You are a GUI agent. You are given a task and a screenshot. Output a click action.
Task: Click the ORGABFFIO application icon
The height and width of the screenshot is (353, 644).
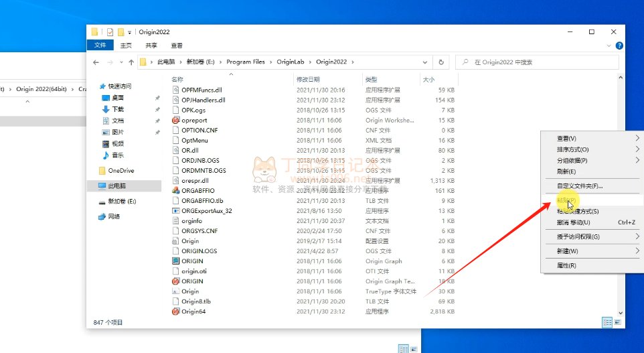point(175,191)
